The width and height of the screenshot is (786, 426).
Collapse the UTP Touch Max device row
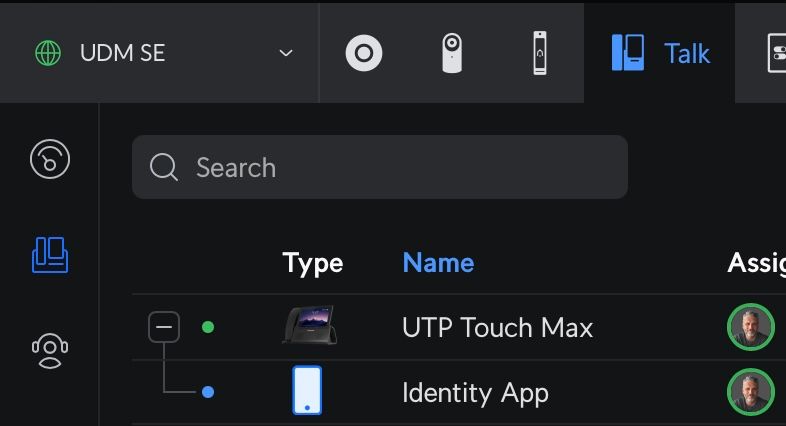pos(164,327)
